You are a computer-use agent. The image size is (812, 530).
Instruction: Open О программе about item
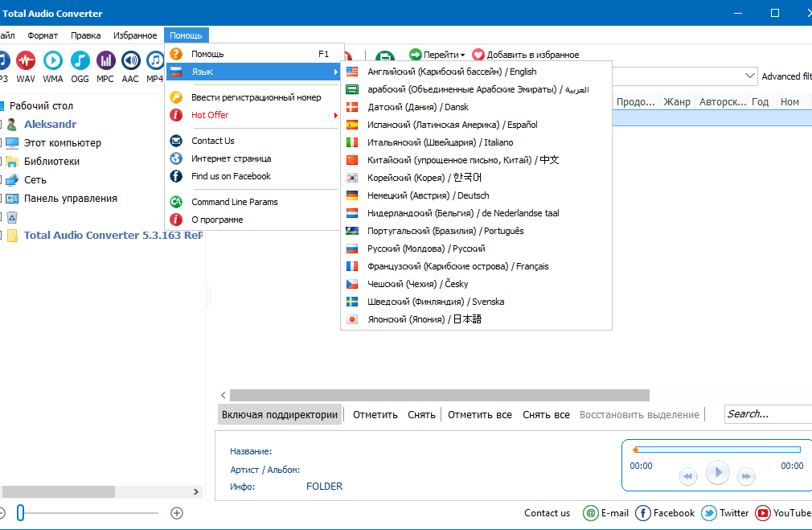[252, 220]
